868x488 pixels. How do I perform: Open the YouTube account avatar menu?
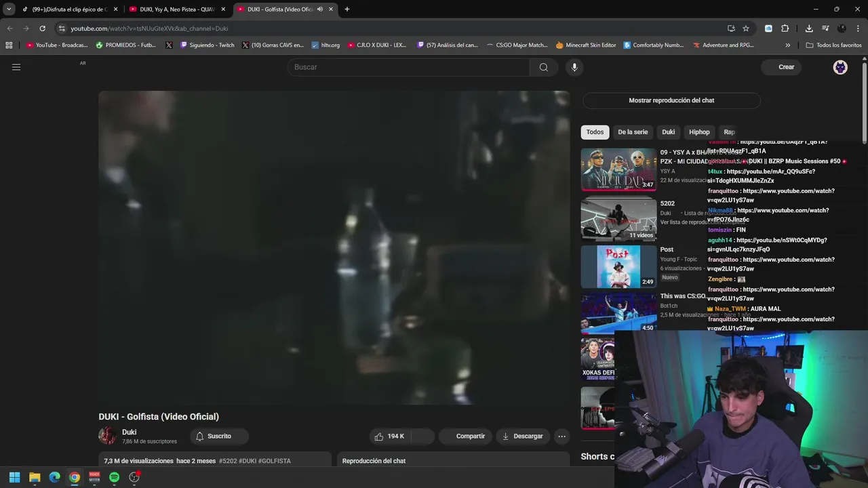click(x=840, y=67)
